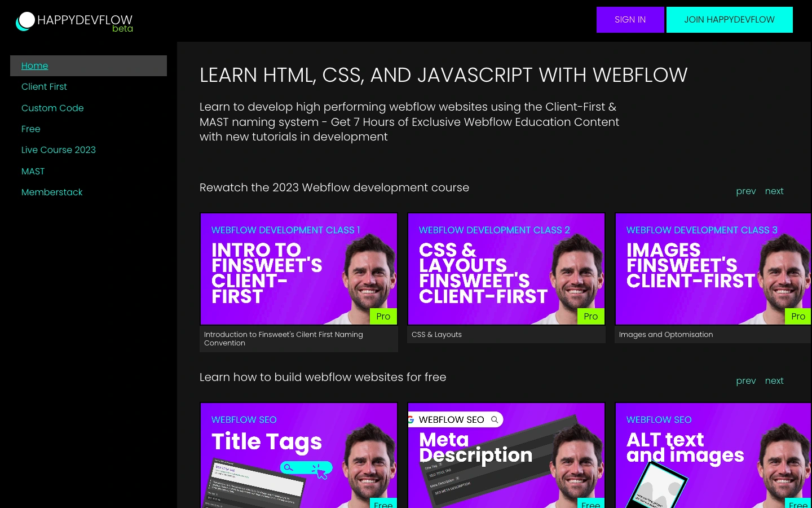Click the Pro badge on Class 2 card
This screenshot has height=508, width=812.
coord(591,317)
